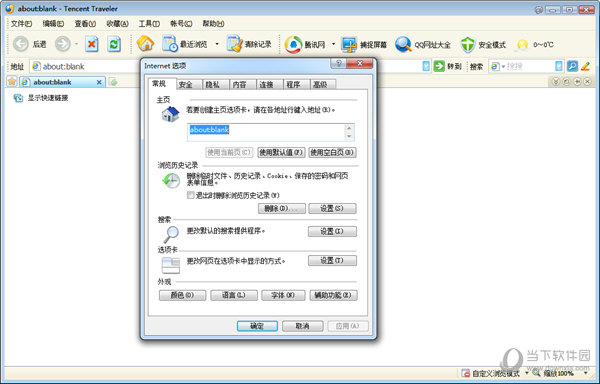
Task: Open Tencent Web (腾讯网) toolbar icon
Action: click(293, 44)
